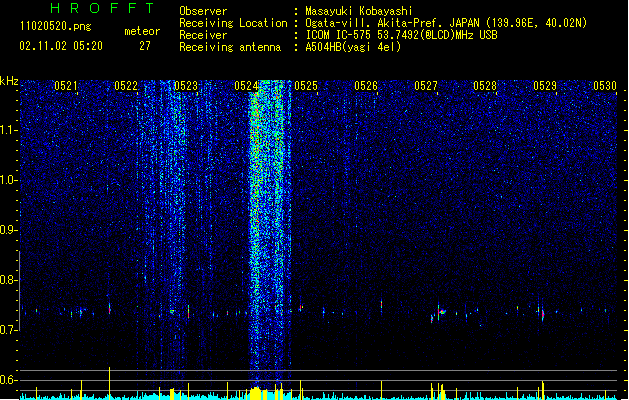Click the 0.7 kHz axis tick label

tap(8, 330)
